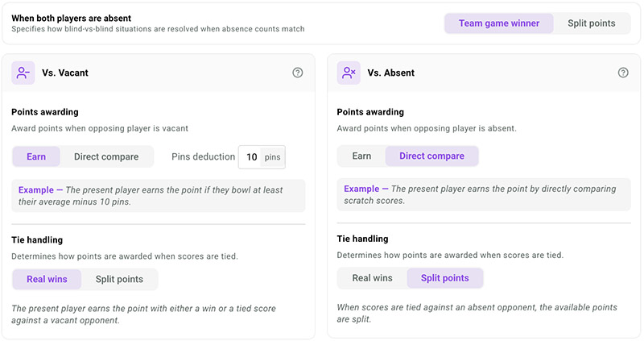Image resolution: width=644 pixels, height=341 pixels.
Task: Open help for Vs. Vacant card
Action: click(298, 73)
